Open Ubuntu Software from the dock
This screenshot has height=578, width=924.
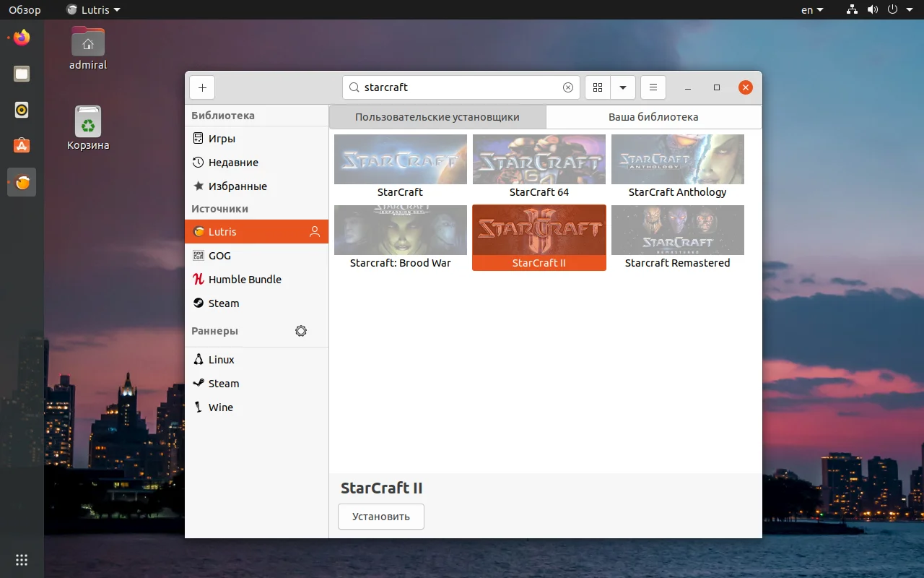[x=22, y=146]
